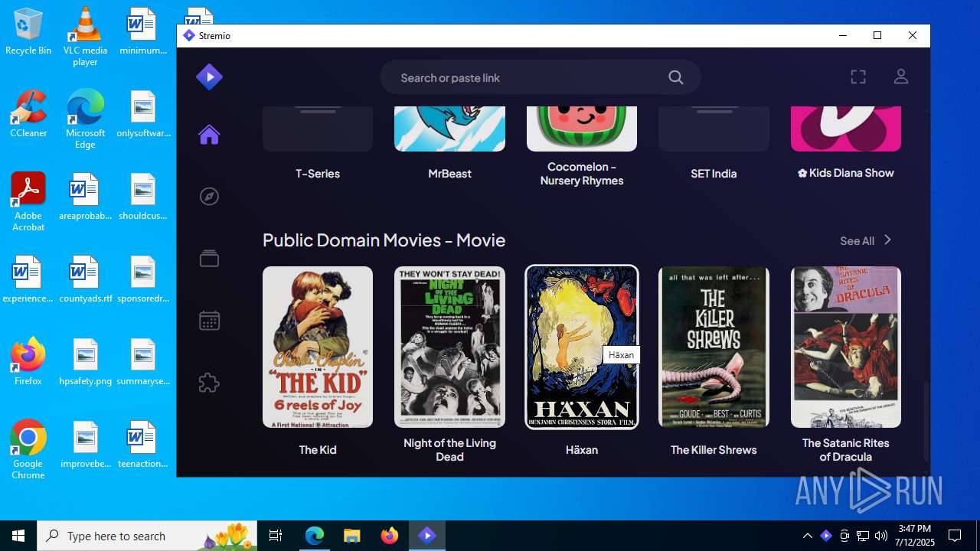Click in the Search or paste link field
Screen dimensions: 980x551
[x=540, y=77]
